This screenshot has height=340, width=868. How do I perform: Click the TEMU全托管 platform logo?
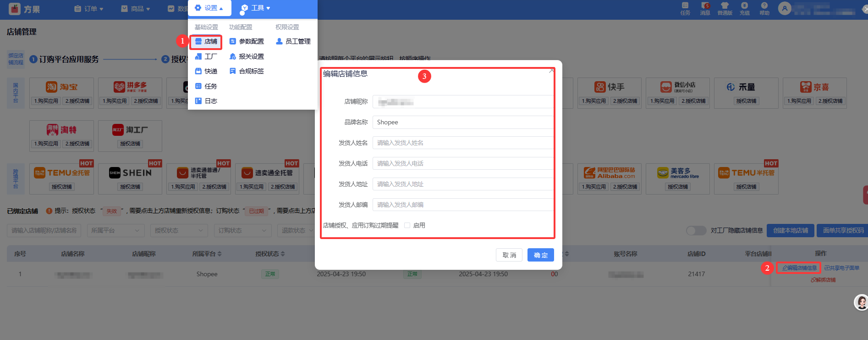(x=61, y=173)
